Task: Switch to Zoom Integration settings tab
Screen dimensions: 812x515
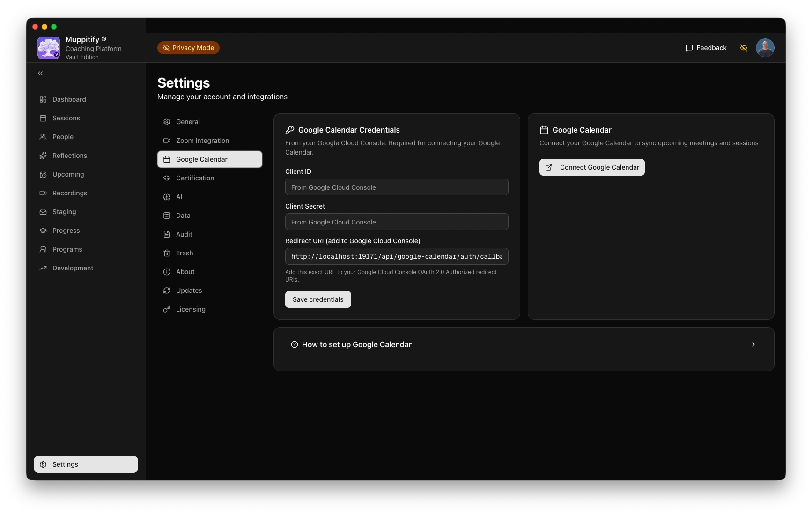Action: click(202, 141)
